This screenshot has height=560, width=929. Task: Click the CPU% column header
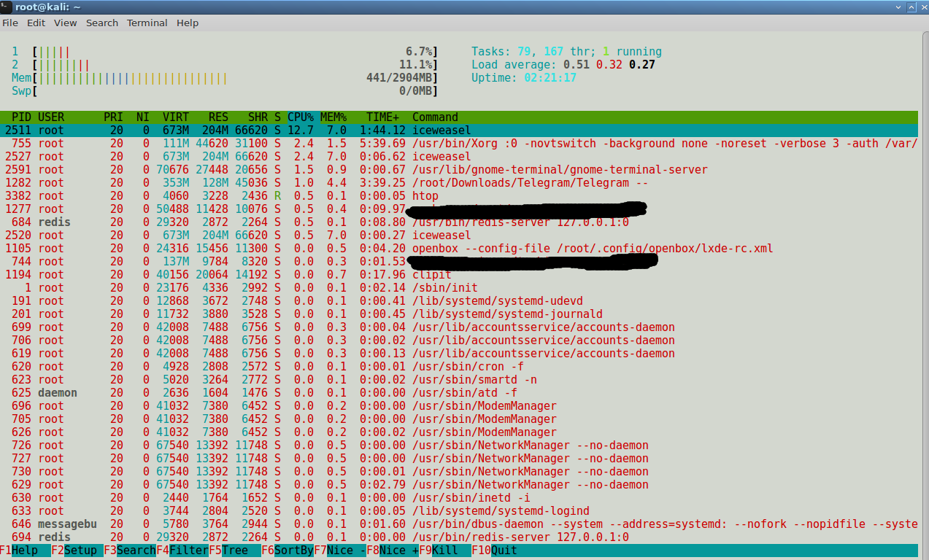pos(300,117)
